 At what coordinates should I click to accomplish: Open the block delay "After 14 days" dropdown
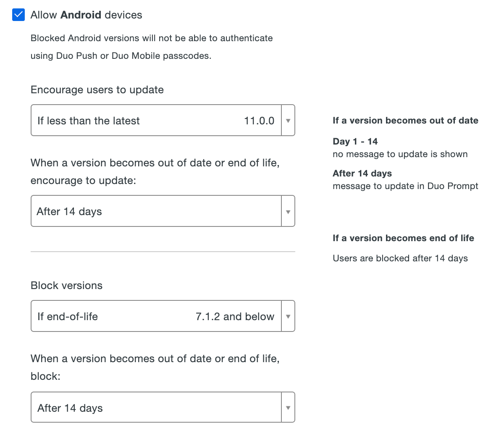point(155,408)
